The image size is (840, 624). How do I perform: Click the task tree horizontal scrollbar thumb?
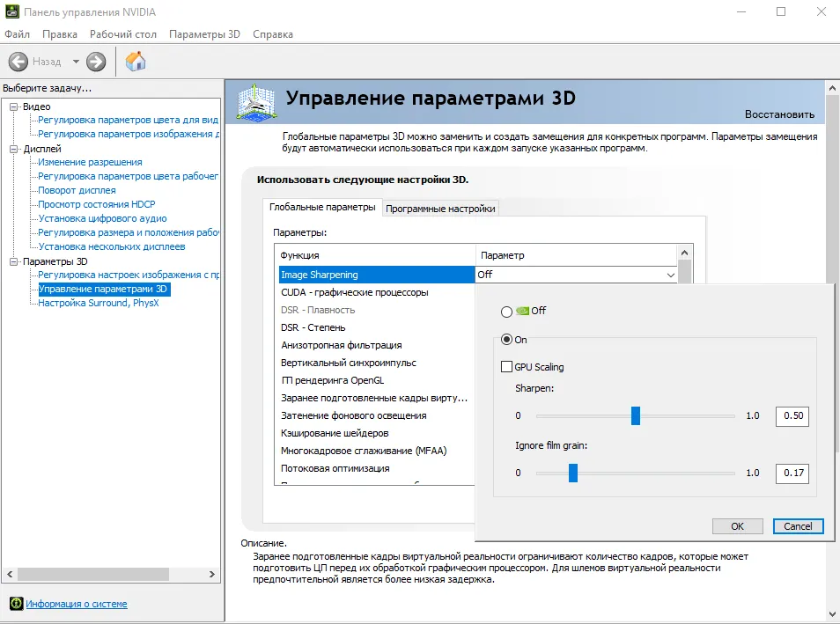[x=93, y=574]
